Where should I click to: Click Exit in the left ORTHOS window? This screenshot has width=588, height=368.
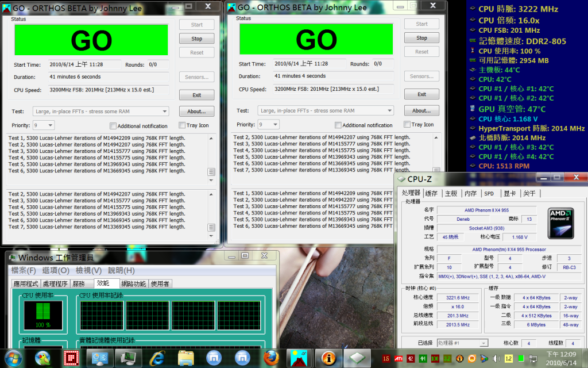pyautogui.click(x=197, y=95)
